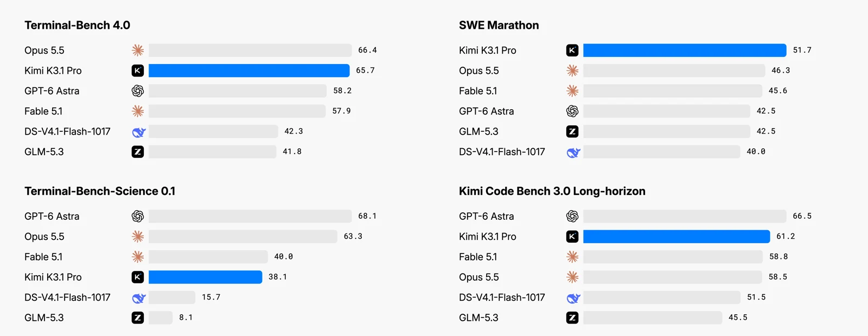Click the blue Kimi Code Bench bar at 61.2
Image resolution: width=868 pixels, height=336 pixels.
tap(676, 236)
